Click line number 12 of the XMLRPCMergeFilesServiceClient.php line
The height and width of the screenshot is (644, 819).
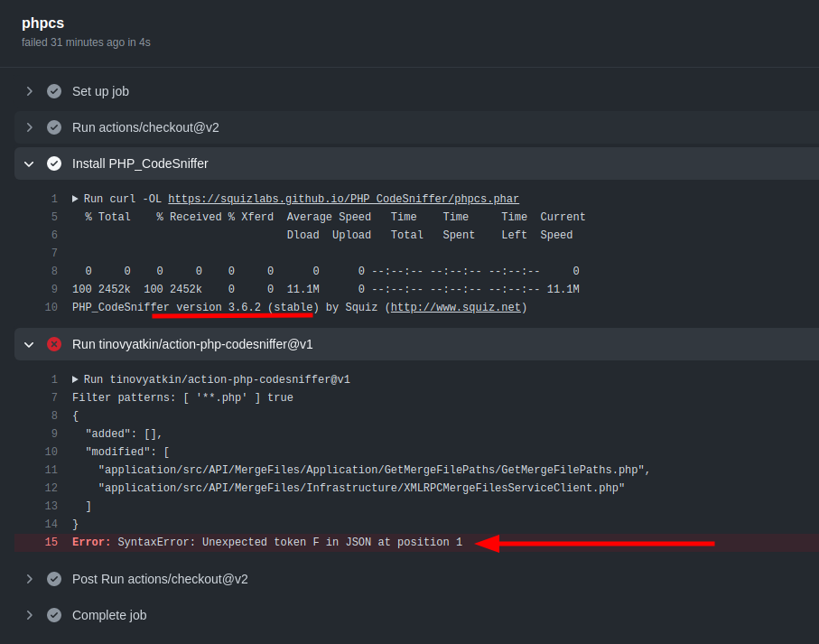pyautogui.click(x=51, y=488)
